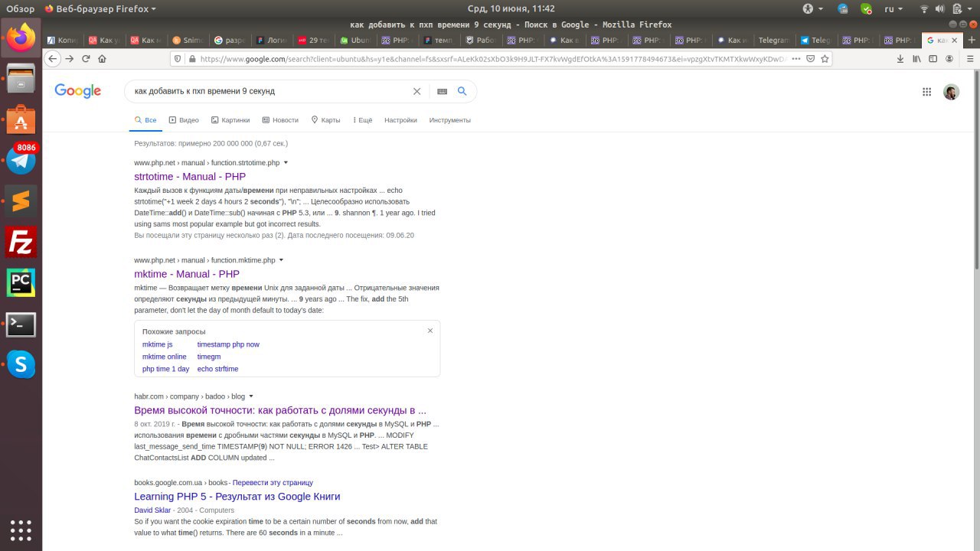Open tracking protection shield panel

[178, 58]
